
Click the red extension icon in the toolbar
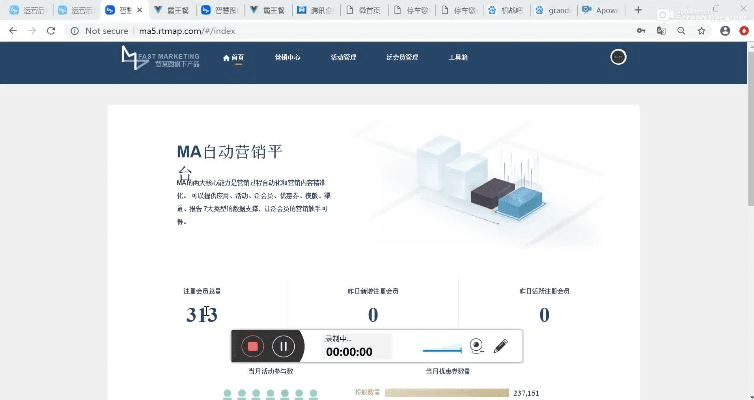[x=744, y=31]
